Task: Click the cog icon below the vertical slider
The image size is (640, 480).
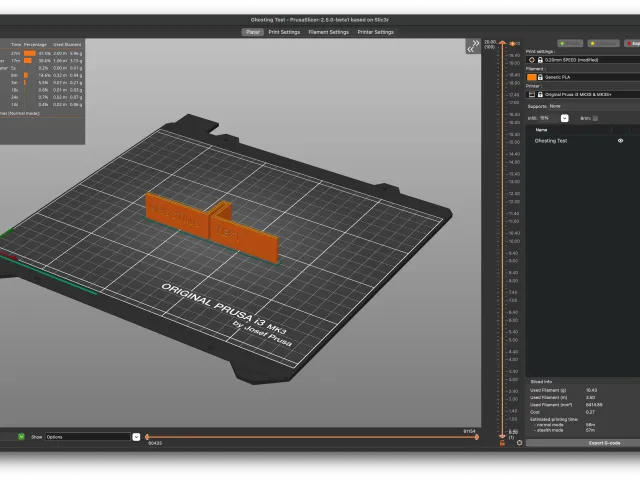Action: (519, 443)
